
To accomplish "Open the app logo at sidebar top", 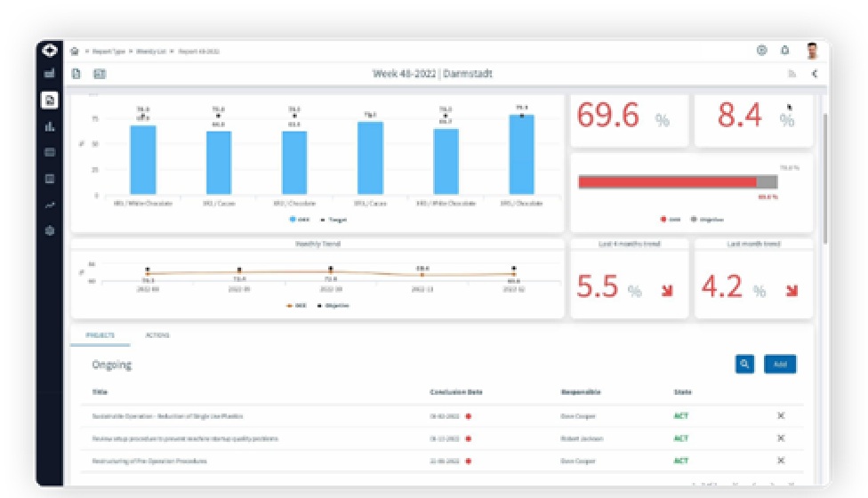I will [x=49, y=51].
